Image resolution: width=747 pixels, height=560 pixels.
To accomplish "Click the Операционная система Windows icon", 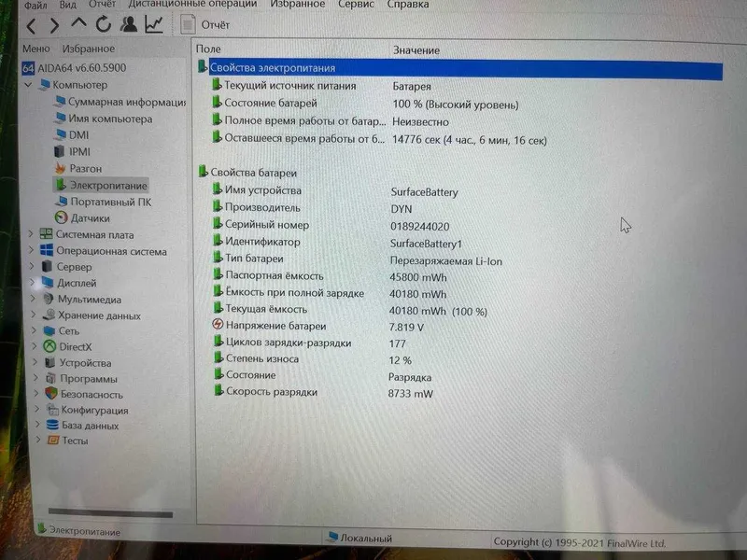I will tap(47, 250).
